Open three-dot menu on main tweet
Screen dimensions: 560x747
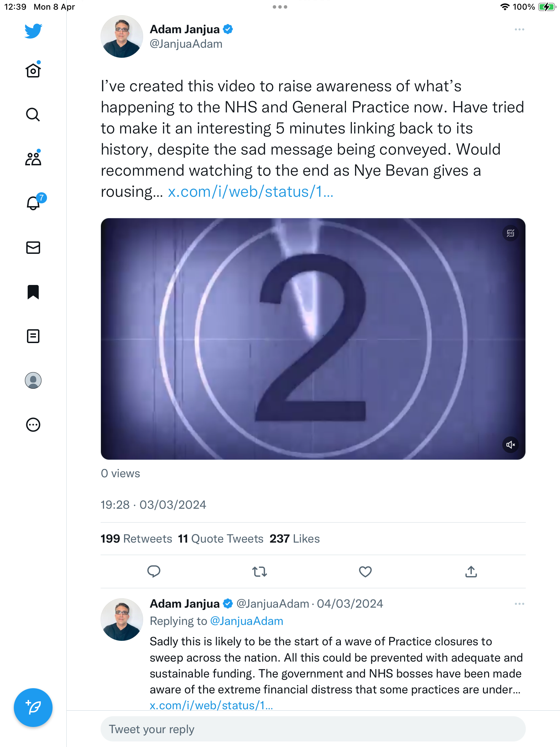coord(519,30)
